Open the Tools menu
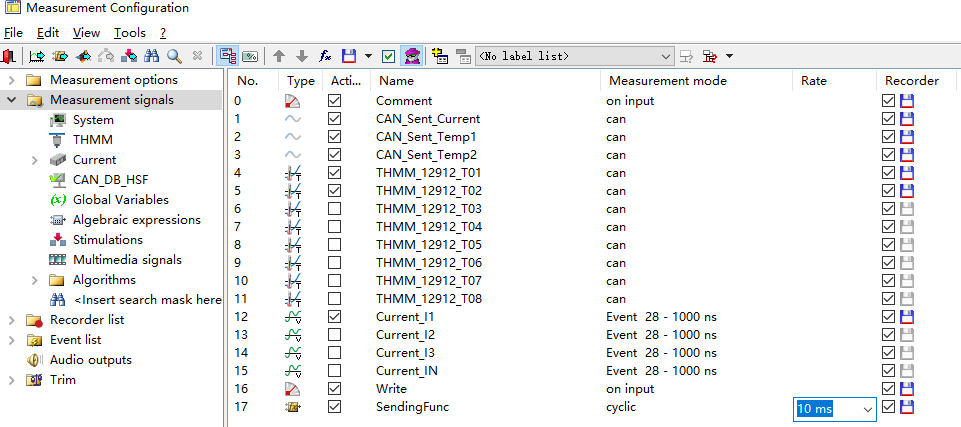Viewport: 961px width, 427px height. click(x=129, y=32)
